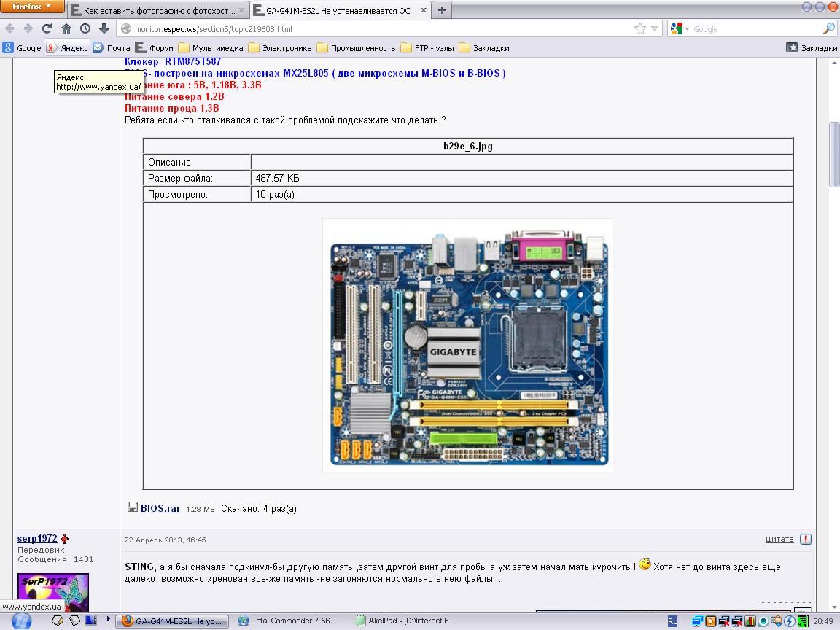This screenshot has width=840, height=630.
Task: Open the browsing History clock icon
Action: pyautogui.click(x=85, y=28)
